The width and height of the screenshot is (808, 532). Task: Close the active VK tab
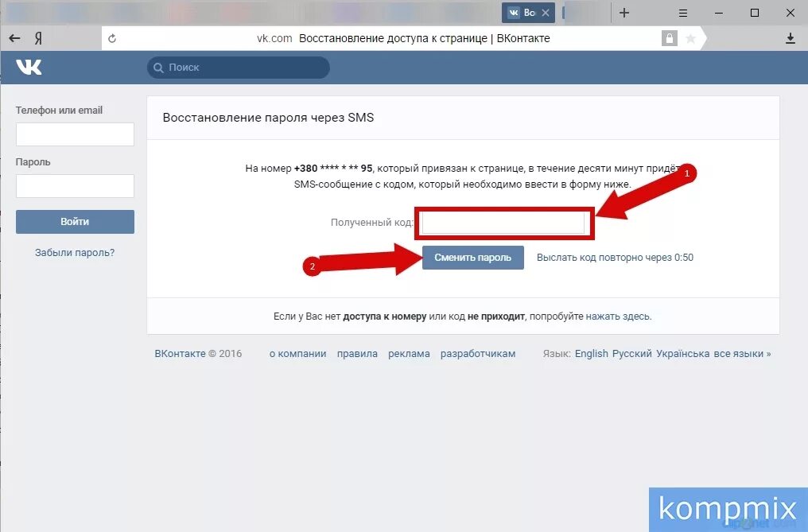pos(546,13)
